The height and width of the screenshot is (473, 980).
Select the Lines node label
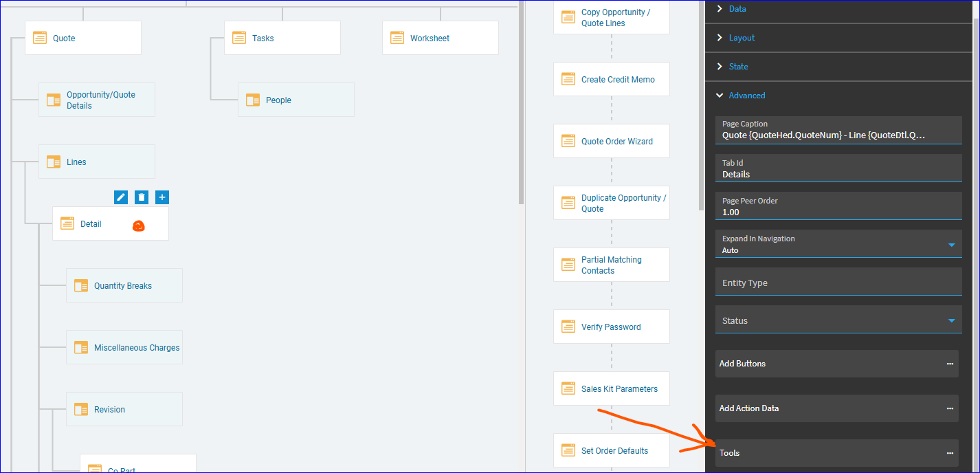point(76,162)
